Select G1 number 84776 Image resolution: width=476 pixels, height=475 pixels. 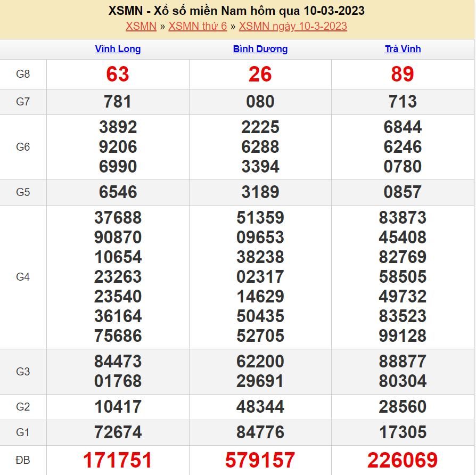point(260,432)
